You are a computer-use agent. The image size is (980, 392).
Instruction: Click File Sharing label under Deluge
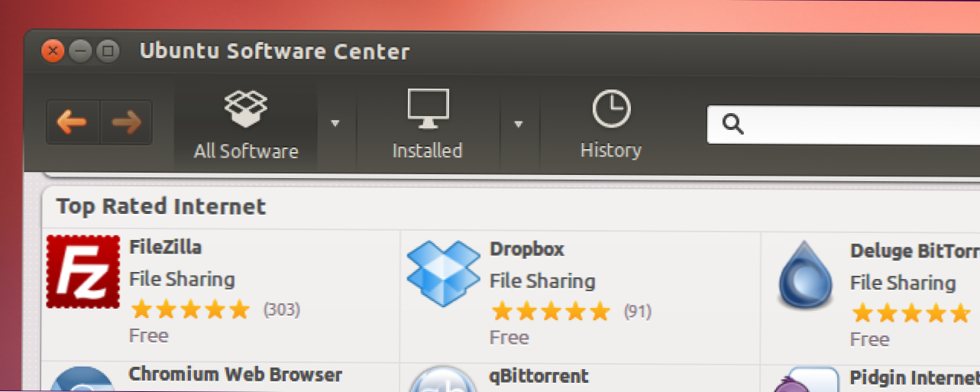903,283
